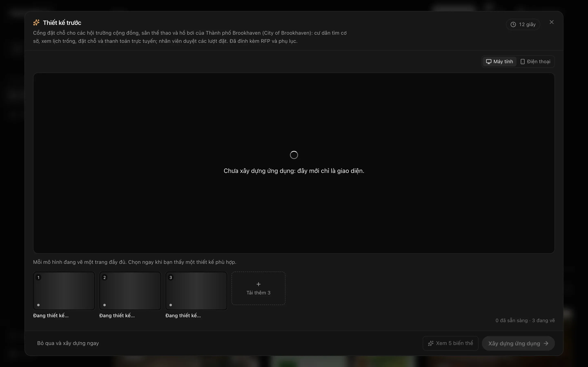Open Xem 5 biến thể
This screenshot has height=367, width=588.
pyautogui.click(x=450, y=343)
